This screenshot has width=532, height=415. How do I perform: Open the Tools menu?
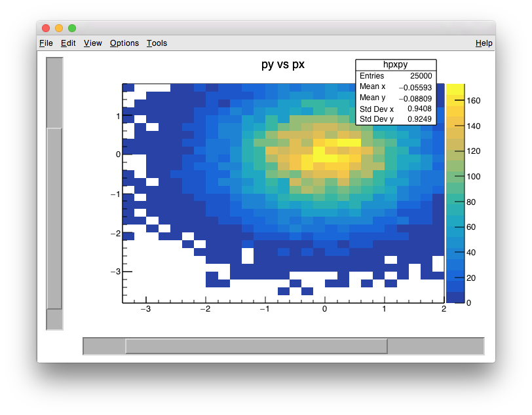(157, 43)
